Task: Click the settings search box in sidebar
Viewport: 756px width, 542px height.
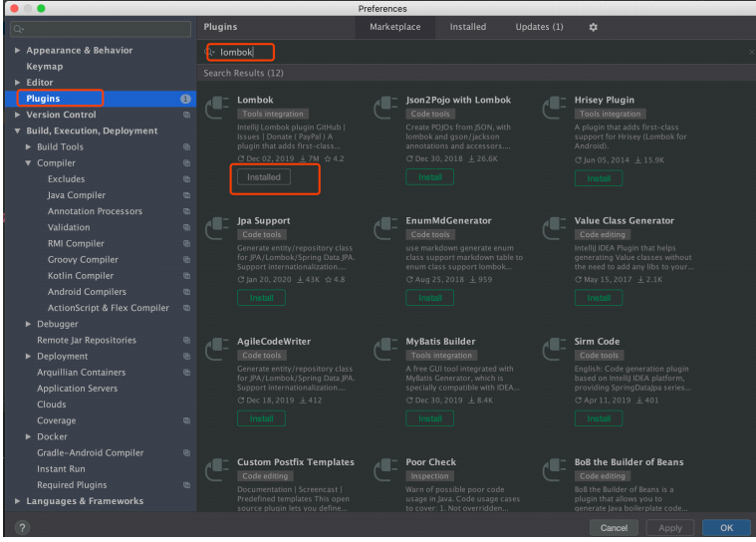Action: [x=101, y=29]
